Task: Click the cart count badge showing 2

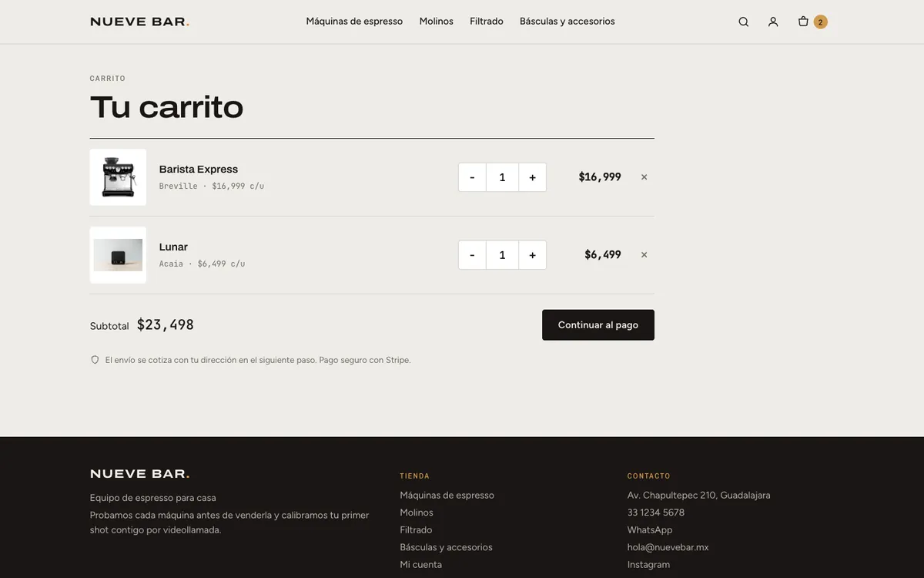Action: [821, 22]
